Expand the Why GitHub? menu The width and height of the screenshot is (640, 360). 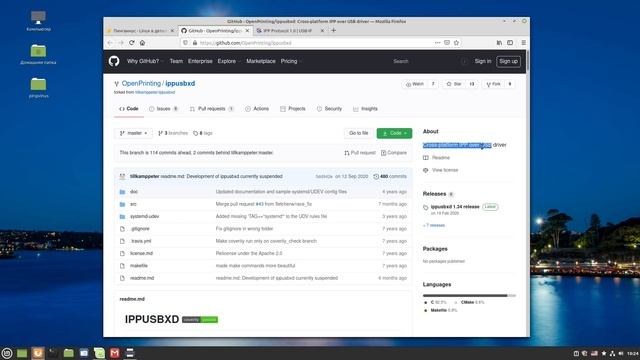(145, 61)
